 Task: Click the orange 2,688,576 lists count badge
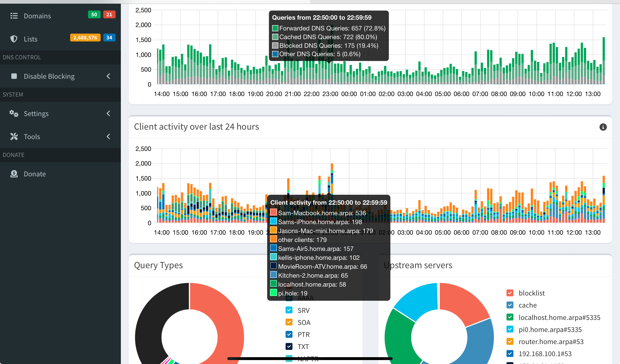85,38
